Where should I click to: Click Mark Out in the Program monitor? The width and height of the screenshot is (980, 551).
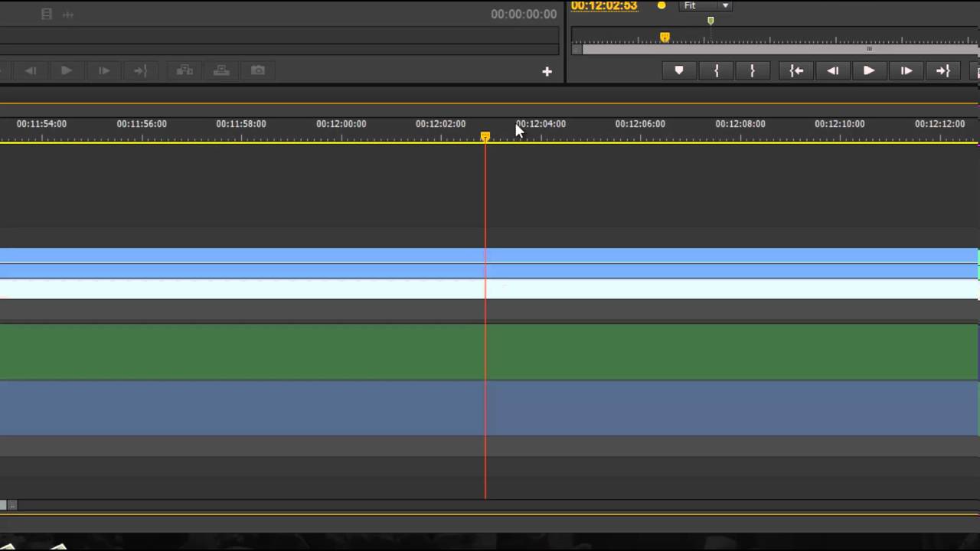[x=753, y=70]
